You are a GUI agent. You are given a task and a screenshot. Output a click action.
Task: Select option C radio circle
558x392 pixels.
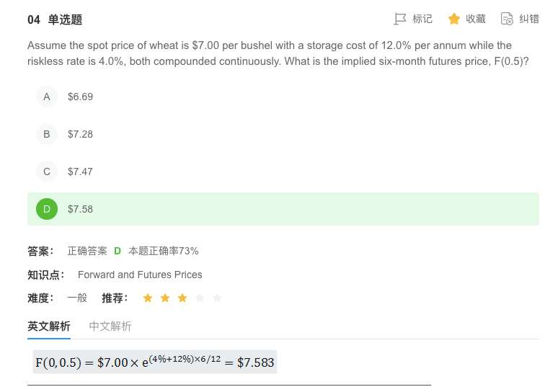[47, 171]
